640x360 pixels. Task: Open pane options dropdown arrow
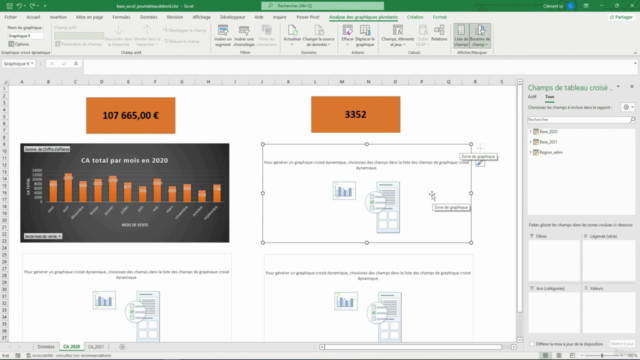[618, 87]
